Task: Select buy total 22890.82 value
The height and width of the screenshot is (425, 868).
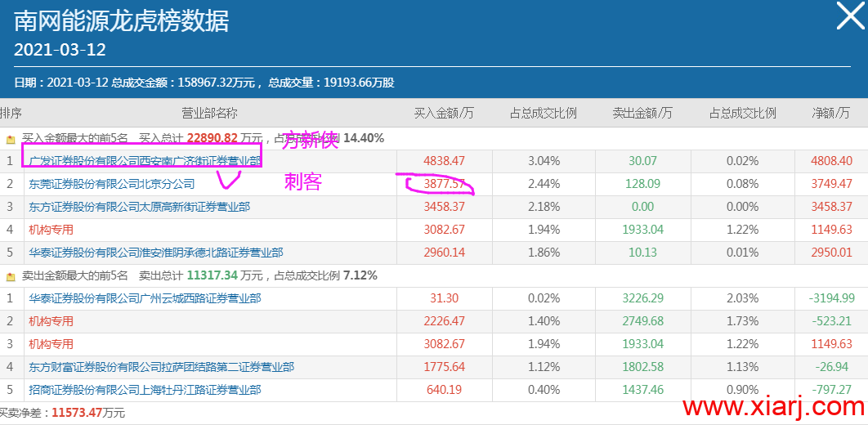Action: [x=212, y=138]
